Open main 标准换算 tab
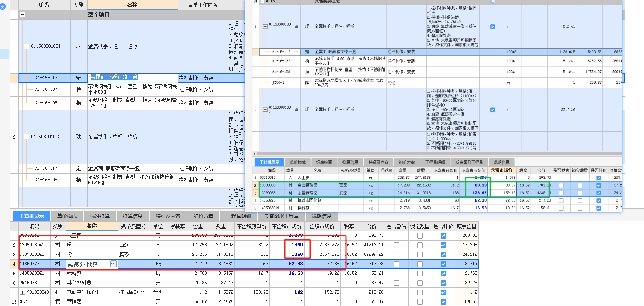The image size is (644, 306). (100, 216)
